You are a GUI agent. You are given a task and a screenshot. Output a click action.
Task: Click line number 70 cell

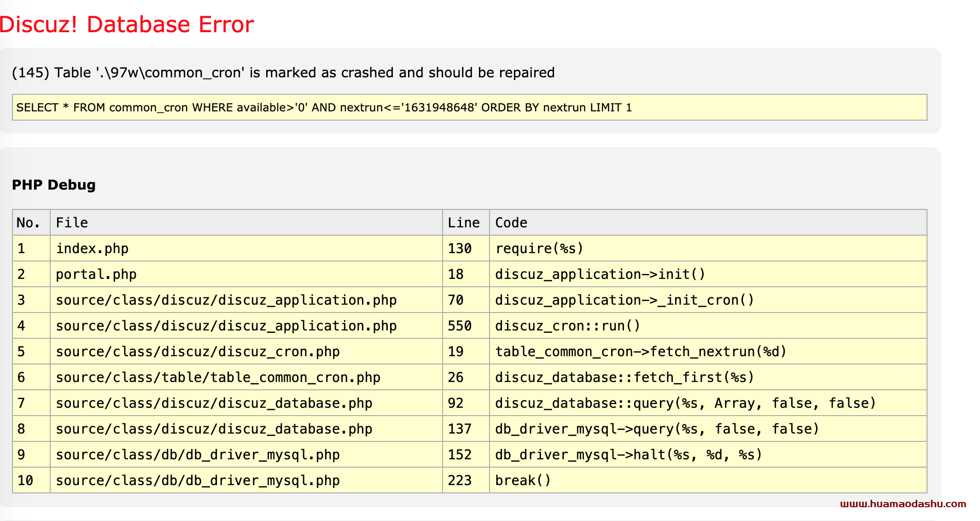coord(466,300)
